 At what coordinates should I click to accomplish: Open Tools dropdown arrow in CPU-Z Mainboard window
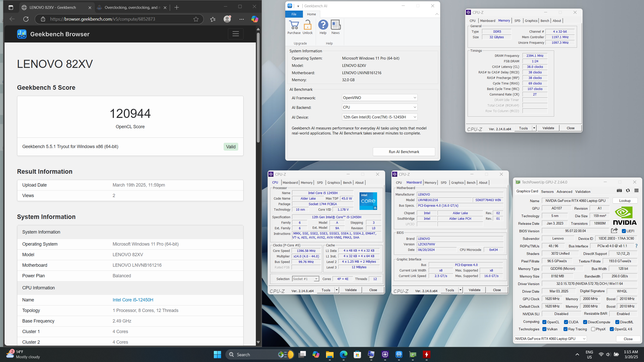[460, 290]
